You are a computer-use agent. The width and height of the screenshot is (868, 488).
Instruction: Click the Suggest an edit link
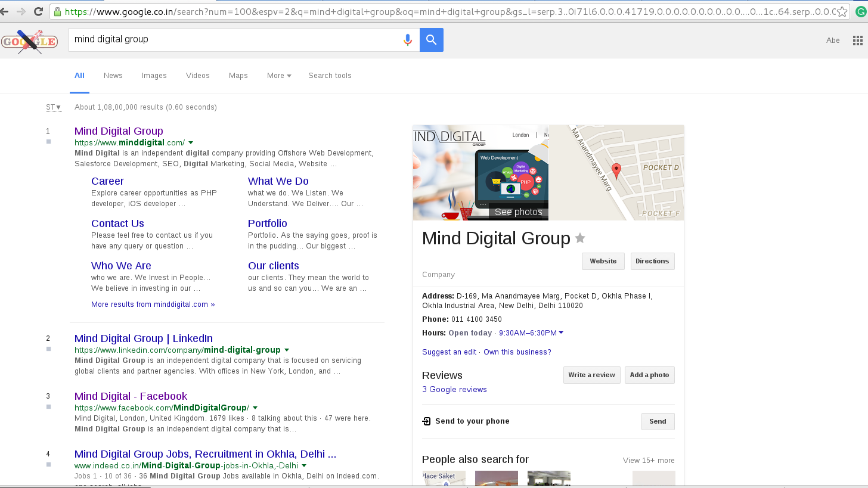click(x=449, y=352)
